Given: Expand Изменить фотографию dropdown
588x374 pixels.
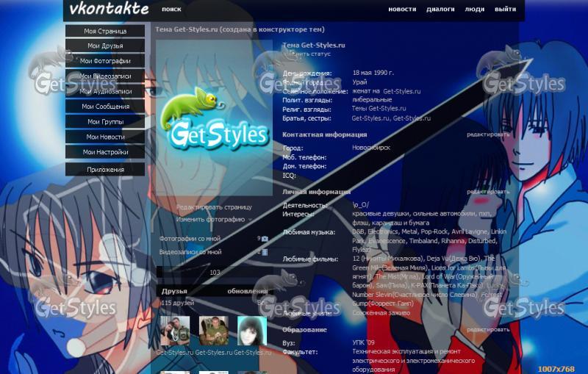Looking at the screenshot, I should click(x=214, y=219).
